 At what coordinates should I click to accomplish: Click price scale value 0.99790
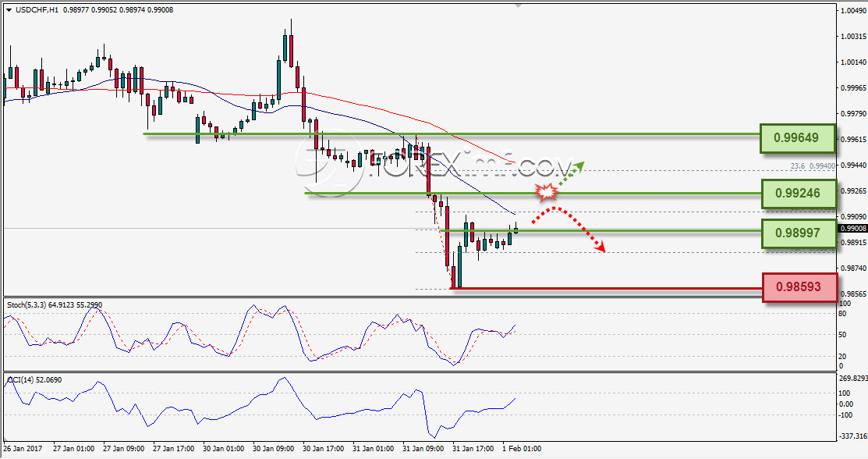pos(853,114)
